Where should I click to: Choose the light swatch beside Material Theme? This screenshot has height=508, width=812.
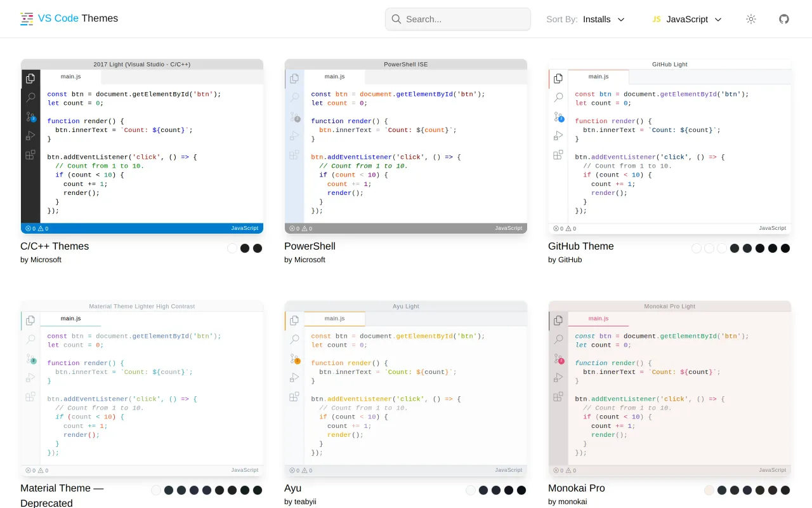coord(156,490)
